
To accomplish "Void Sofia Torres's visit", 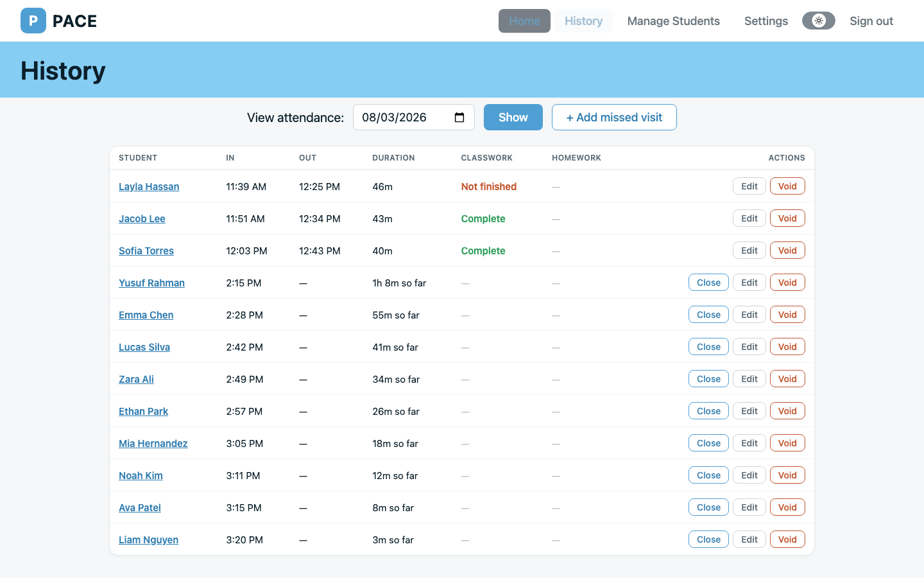I will (x=787, y=250).
